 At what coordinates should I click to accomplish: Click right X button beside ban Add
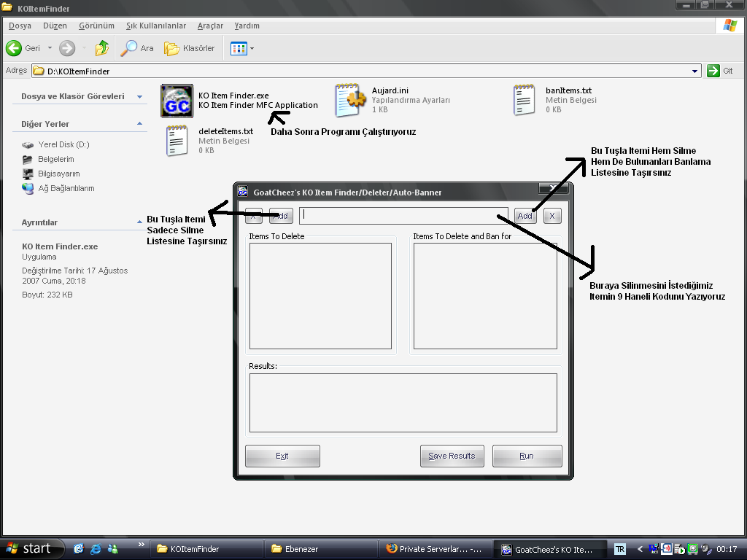[552, 216]
